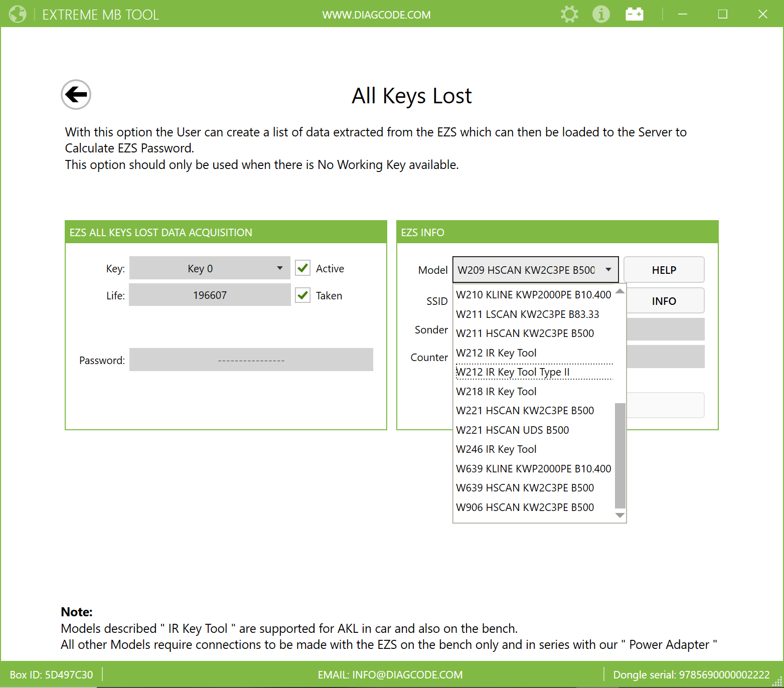Viewport: 784px width, 688px height.
Task: Minimize the Extreme MB Tool window
Action: [x=683, y=14]
